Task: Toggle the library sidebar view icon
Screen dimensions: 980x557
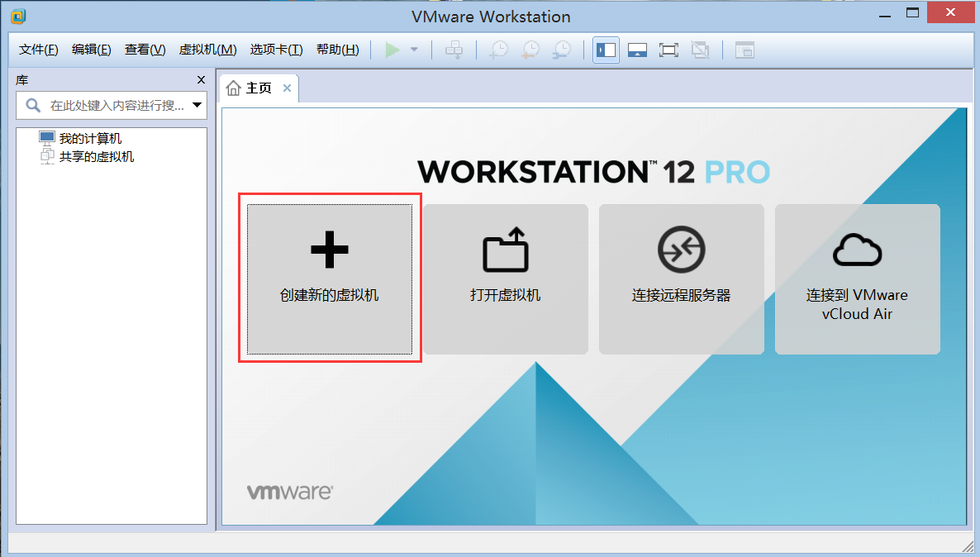Action: pos(606,50)
